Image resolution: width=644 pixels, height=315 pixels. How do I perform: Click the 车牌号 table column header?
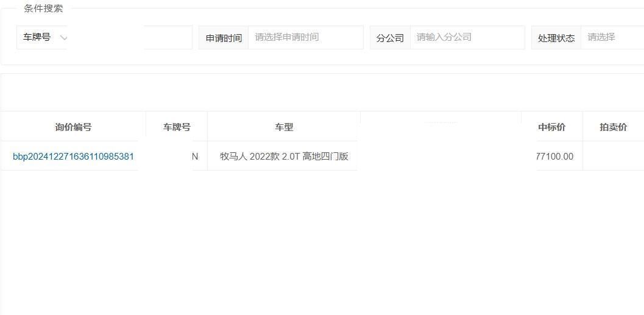(x=177, y=127)
